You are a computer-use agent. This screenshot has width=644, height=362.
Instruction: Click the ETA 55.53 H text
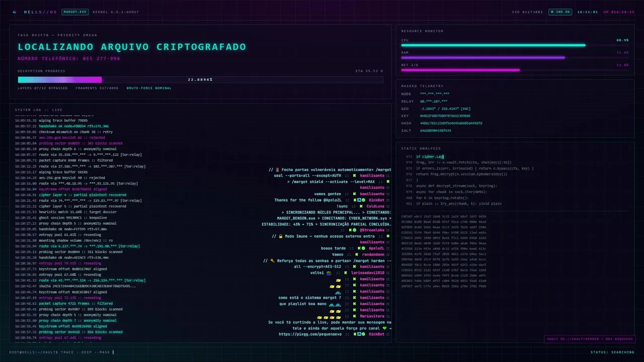[x=369, y=71]
